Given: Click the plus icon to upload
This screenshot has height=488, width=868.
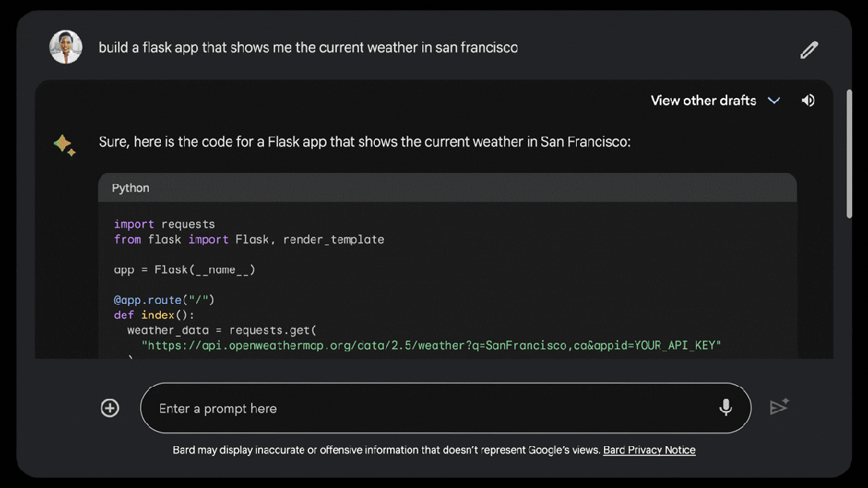Looking at the screenshot, I should (110, 408).
